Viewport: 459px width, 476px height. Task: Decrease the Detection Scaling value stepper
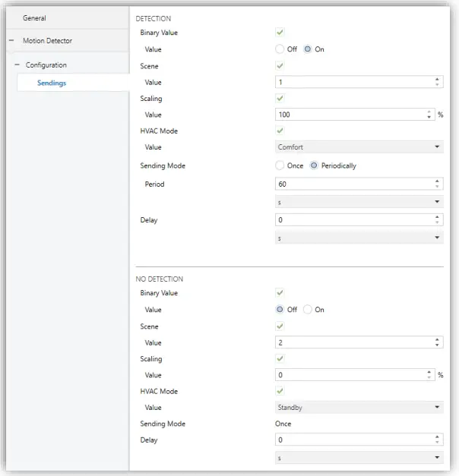pos(430,118)
